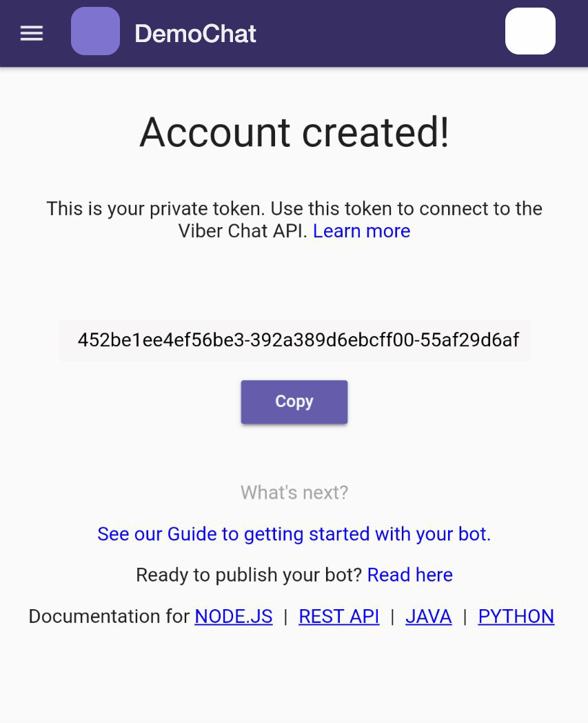The width and height of the screenshot is (588, 723).
Task: Click the purple DemoChat logo square
Action: pos(95,31)
